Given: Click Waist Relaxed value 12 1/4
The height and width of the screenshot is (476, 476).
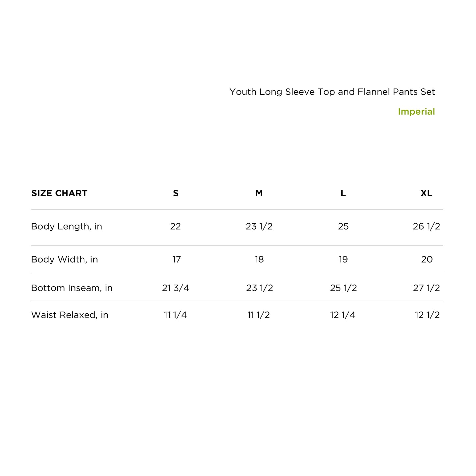Looking at the screenshot, I should (343, 315).
